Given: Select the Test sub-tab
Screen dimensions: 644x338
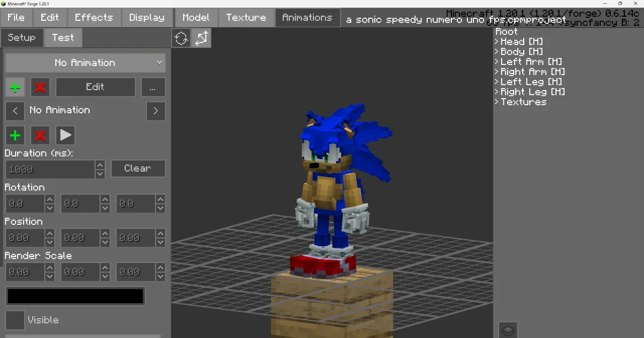Looking at the screenshot, I should pyautogui.click(x=63, y=38).
